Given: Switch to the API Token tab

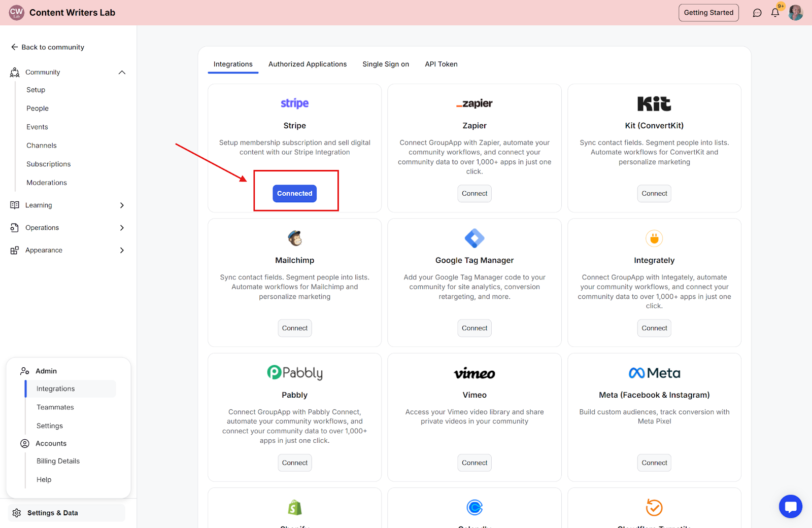Looking at the screenshot, I should tap(441, 64).
